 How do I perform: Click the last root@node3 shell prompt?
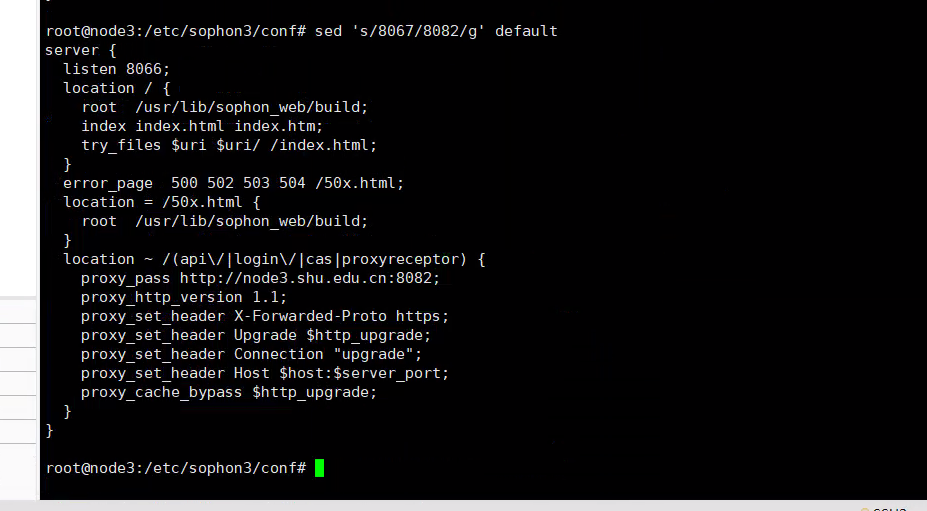(175, 468)
